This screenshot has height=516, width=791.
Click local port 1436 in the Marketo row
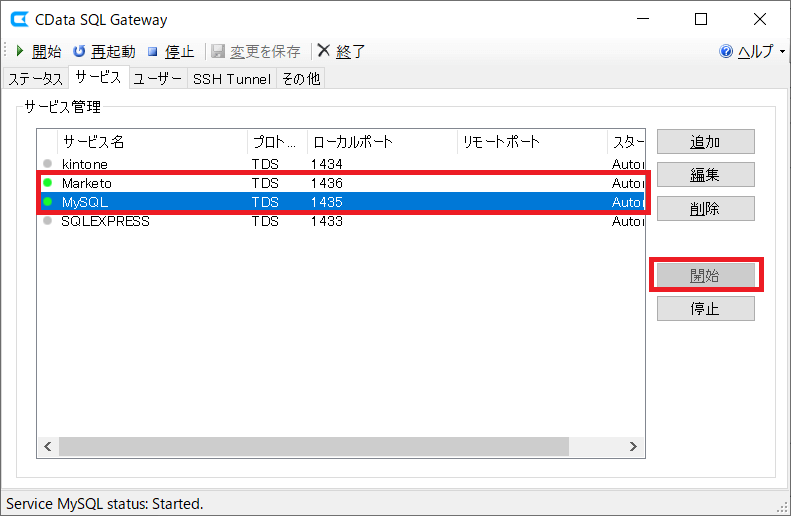[x=327, y=183]
